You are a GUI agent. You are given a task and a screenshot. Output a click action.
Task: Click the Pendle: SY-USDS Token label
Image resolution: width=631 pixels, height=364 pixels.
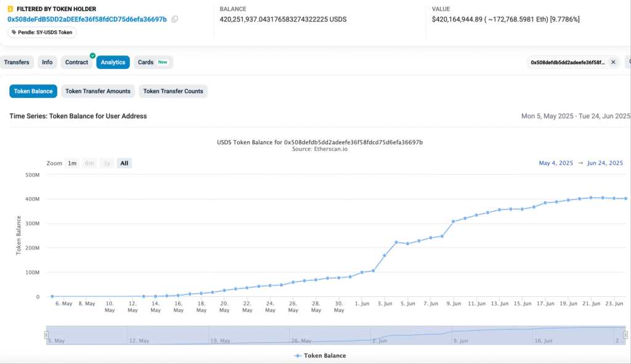click(42, 32)
